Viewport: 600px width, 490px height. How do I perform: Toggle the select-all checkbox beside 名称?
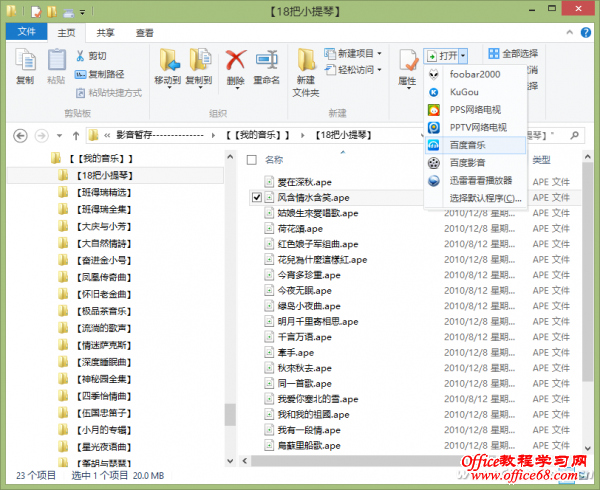[x=251, y=160]
